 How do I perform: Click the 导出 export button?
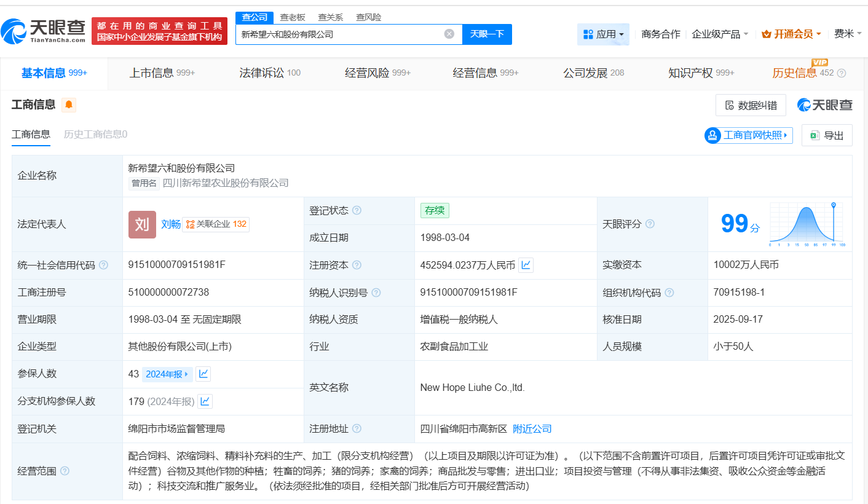pos(827,136)
